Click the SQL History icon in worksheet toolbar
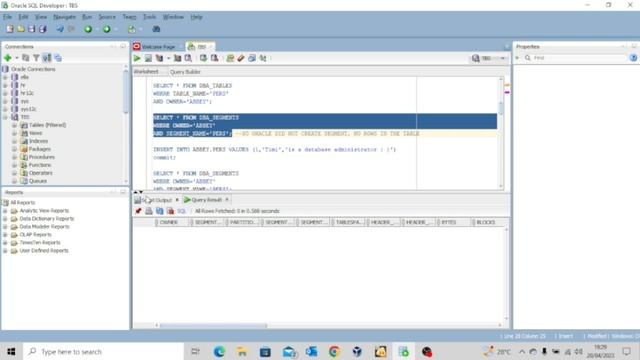This screenshot has width=640, height=360. (252, 58)
